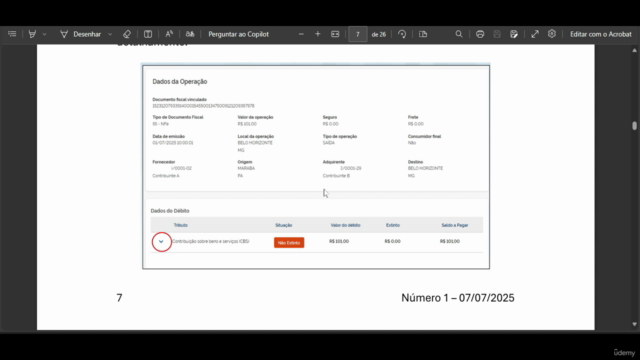640x360 pixels.
Task: Open highlight color options dropdown
Action: (44, 34)
